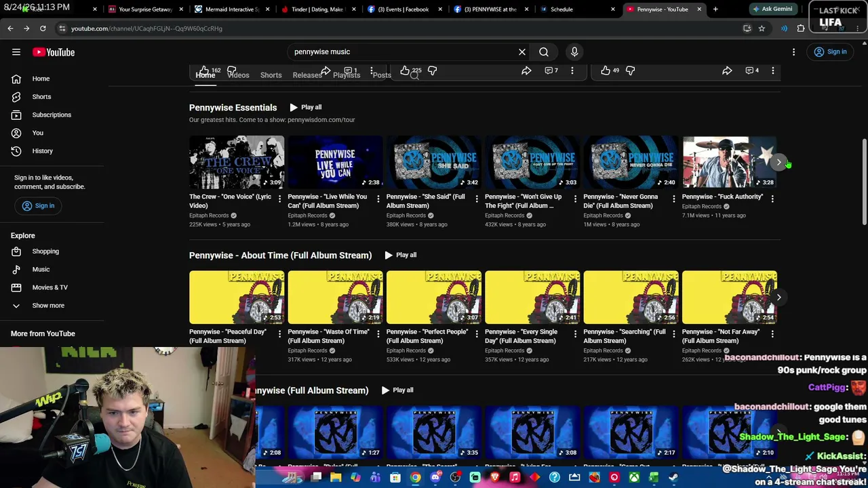Go to the YouTube logo home link
This screenshot has width=868, height=488.
(54, 52)
